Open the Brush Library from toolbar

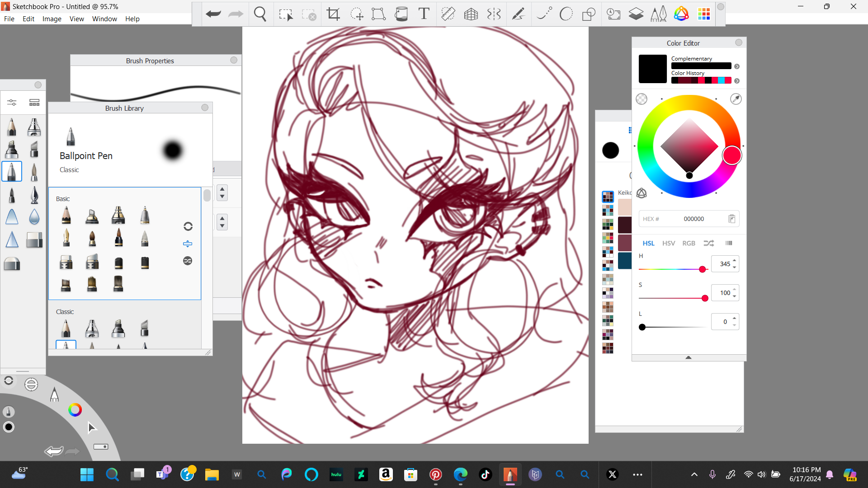pos(659,14)
